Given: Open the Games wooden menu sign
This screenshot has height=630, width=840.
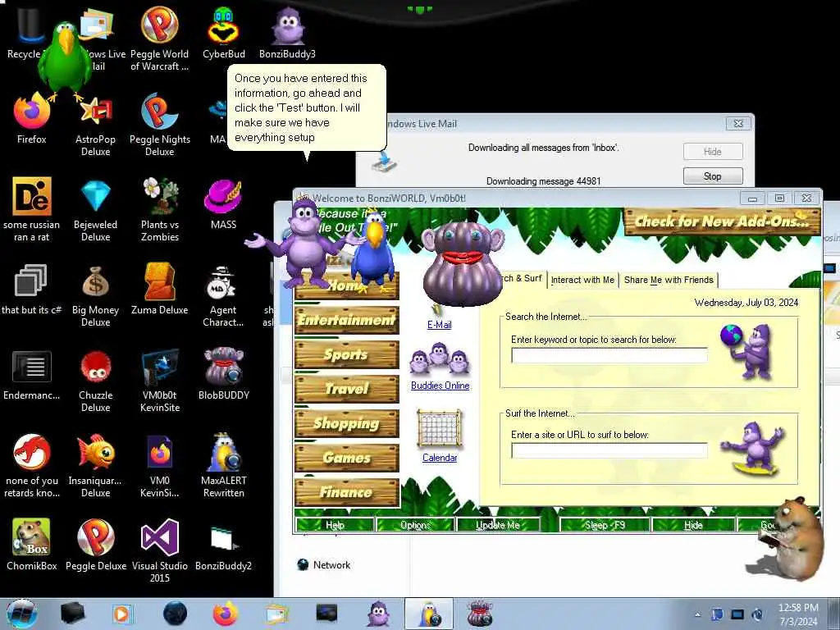Looking at the screenshot, I should [x=347, y=458].
